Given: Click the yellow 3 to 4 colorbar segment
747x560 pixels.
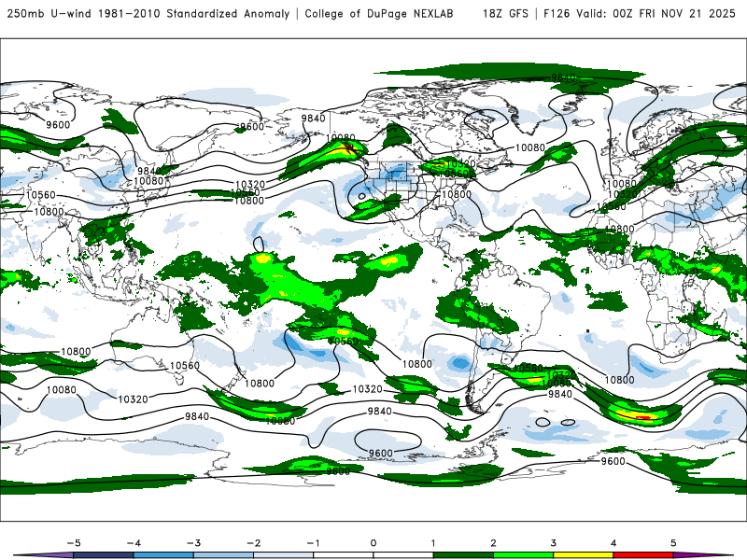Looking at the screenshot, I should point(583,555).
